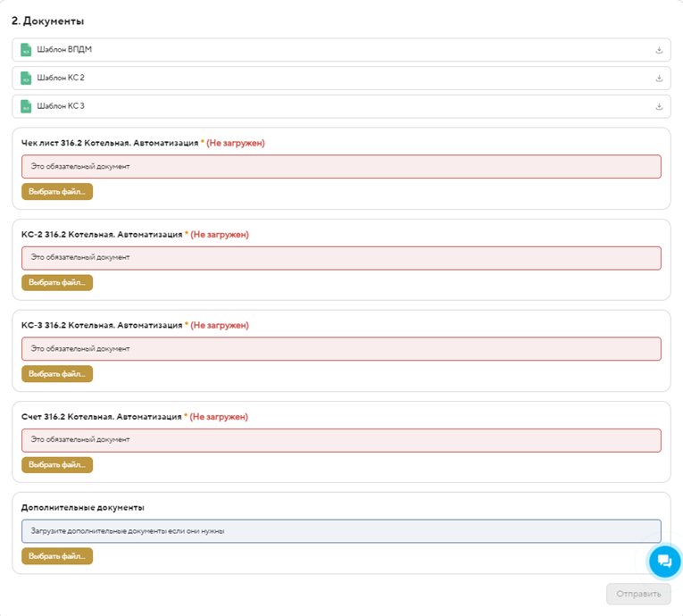
Task: Choose file for Дополнительные документы
Action: point(57,555)
